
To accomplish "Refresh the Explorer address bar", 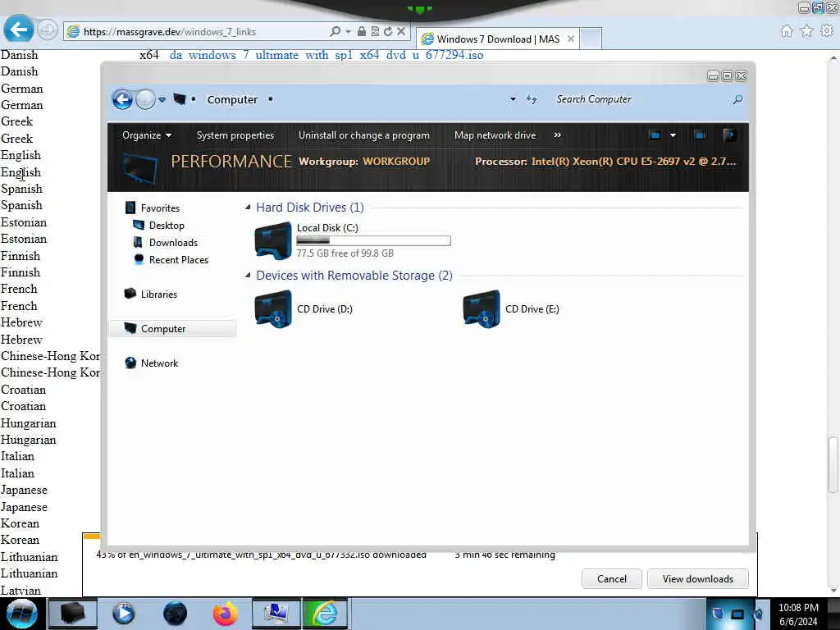I will coord(532,99).
